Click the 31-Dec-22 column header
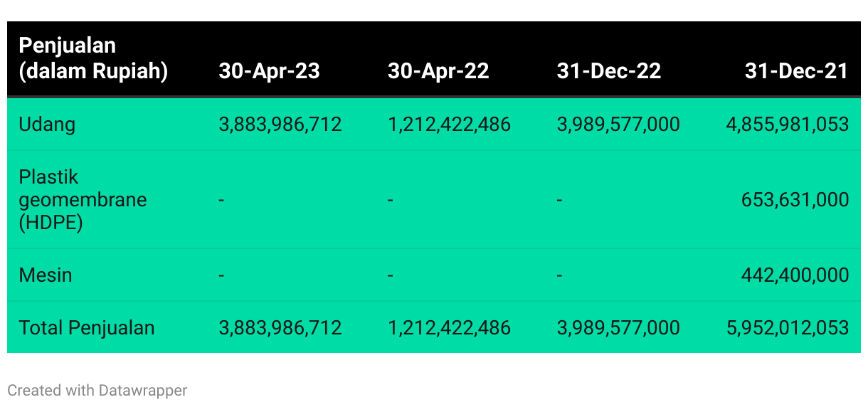This screenshot has height=407, width=868. [x=609, y=71]
